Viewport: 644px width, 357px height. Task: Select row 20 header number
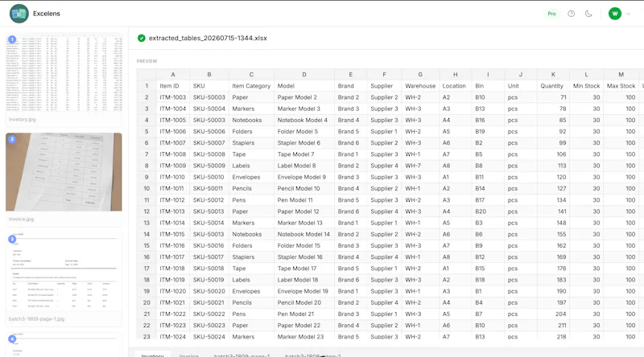coord(147,302)
